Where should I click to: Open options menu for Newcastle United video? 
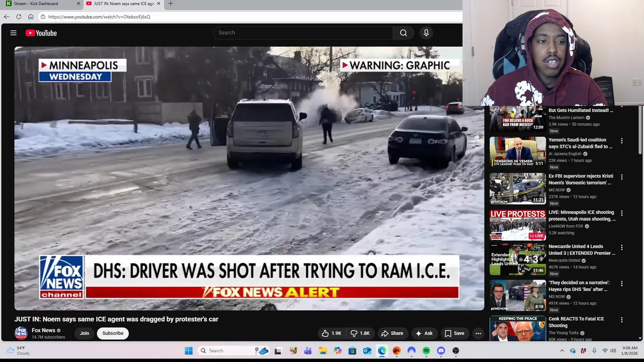622,247
